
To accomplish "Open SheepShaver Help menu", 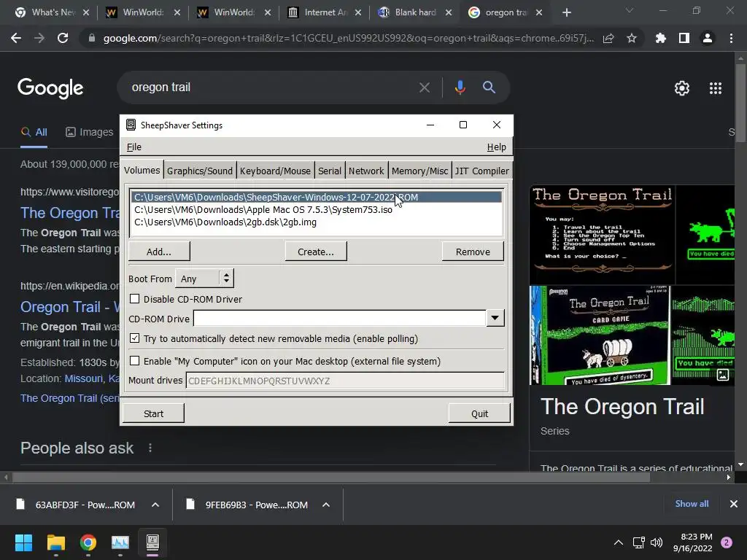I will coord(496,147).
